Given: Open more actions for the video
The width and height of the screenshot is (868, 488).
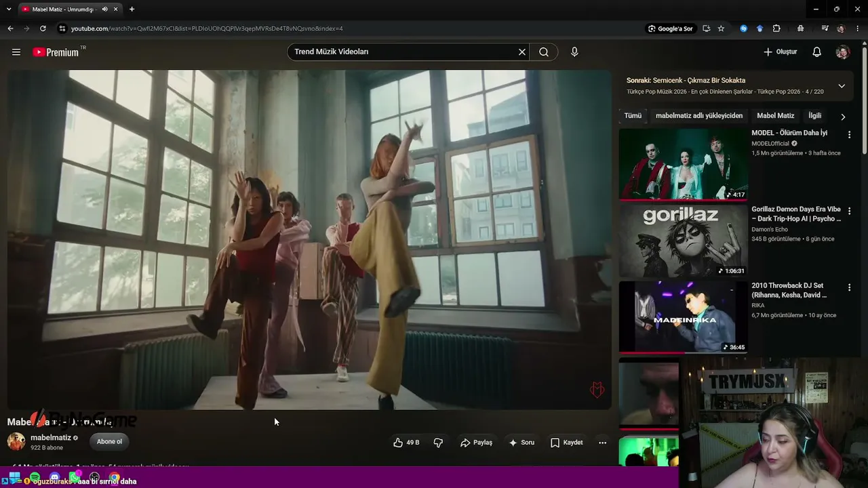Looking at the screenshot, I should click(x=602, y=443).
